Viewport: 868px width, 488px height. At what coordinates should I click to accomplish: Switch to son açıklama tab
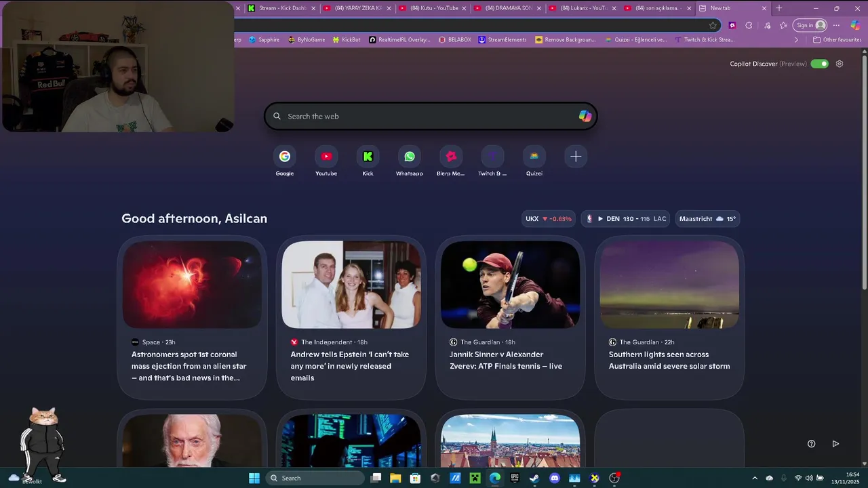point(658,8)
